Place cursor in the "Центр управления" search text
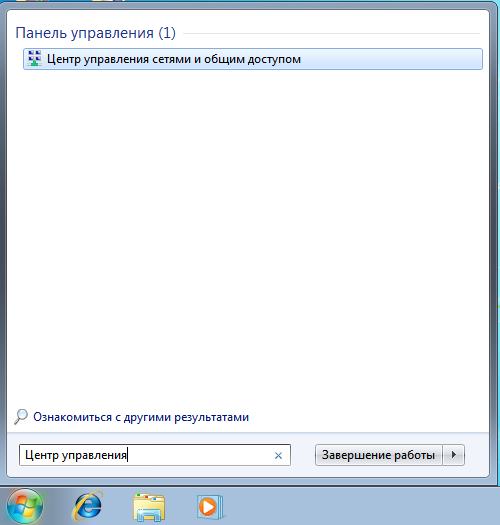This screenshot has height=525, width=500. pos(76,455)
